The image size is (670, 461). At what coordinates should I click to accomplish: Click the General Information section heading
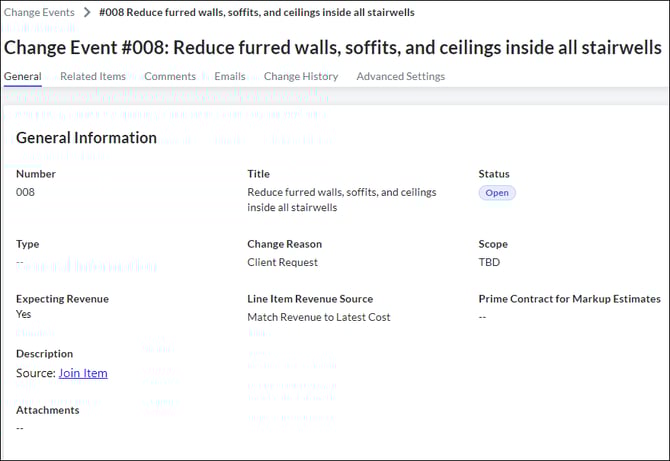point(86,138)
